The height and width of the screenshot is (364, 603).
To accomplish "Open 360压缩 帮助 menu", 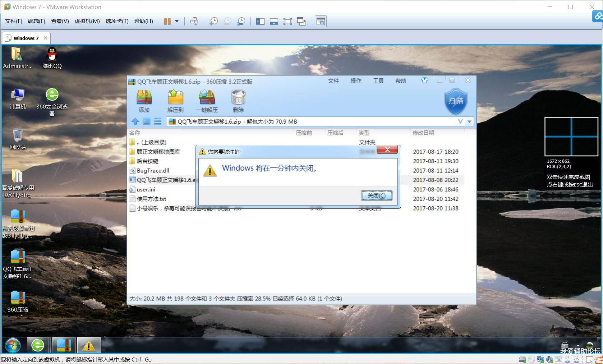I will pyautogui.click(x=401, y=81).
